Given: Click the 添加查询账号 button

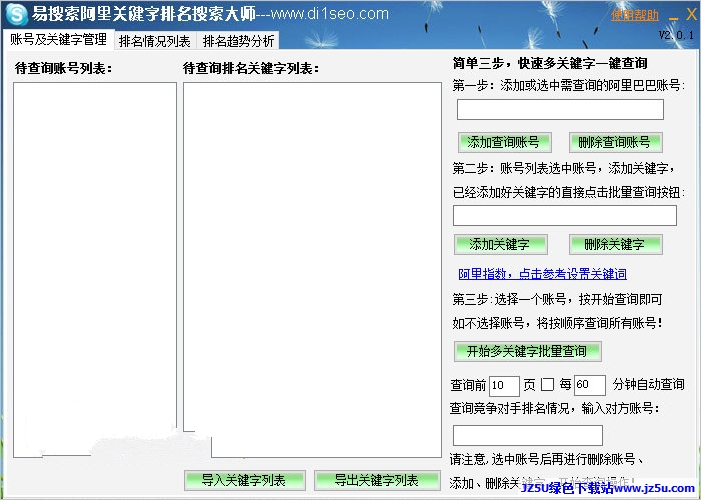Looking at the screenshot, I should (504, 142).
